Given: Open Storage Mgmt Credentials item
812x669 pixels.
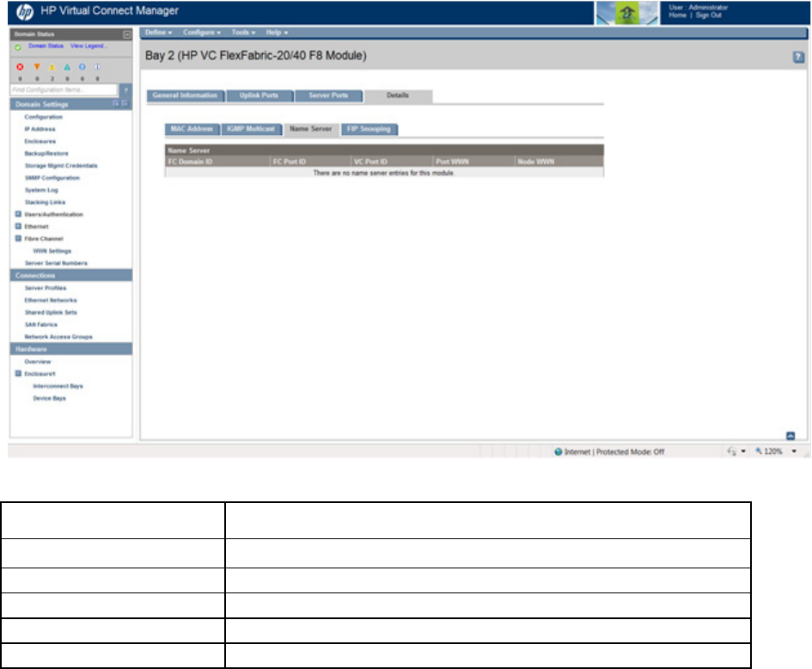Looking at the screenshot, I should (61, 166).
